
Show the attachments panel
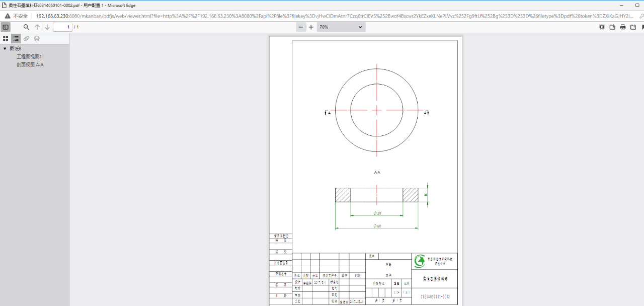tap(27, 39)
